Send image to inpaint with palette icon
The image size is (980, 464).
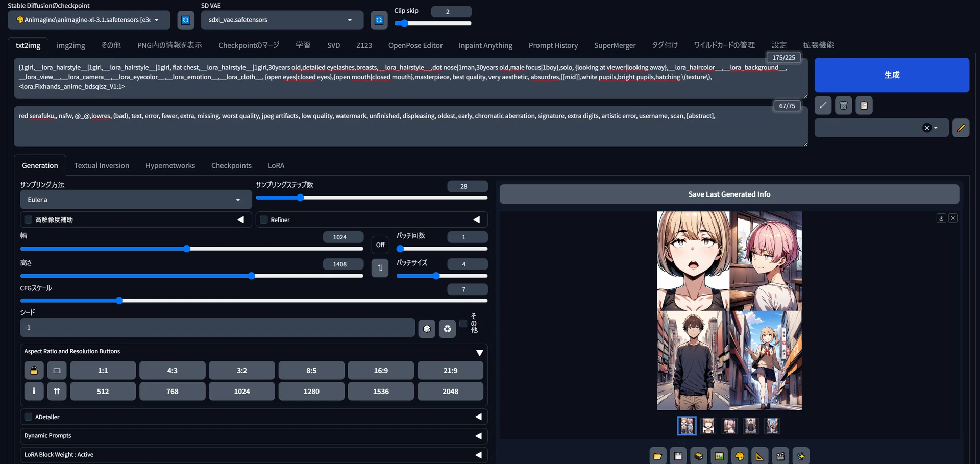click(740, 456)
